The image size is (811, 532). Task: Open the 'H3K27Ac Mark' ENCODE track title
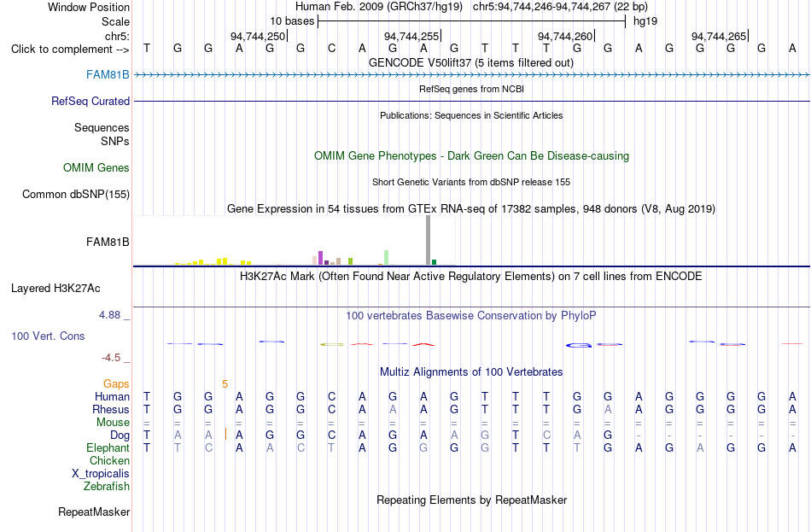(x=470, y=277)
